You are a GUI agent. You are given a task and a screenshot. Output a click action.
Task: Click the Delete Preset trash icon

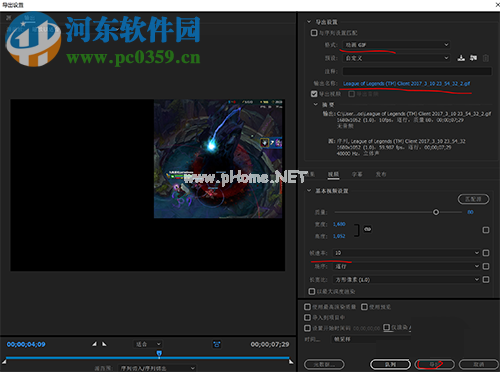click(486, 58)
